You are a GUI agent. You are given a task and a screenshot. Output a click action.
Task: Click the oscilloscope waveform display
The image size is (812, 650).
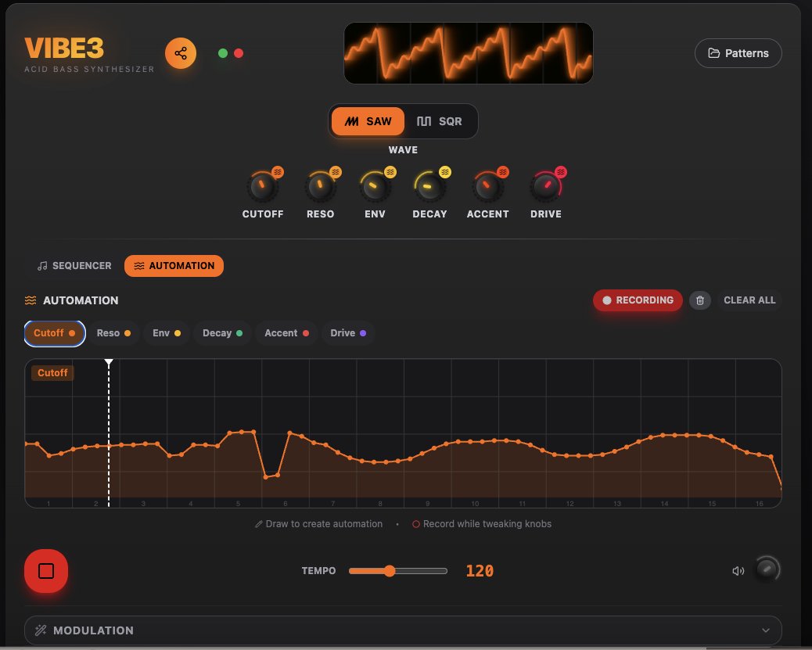click(468, 53)
